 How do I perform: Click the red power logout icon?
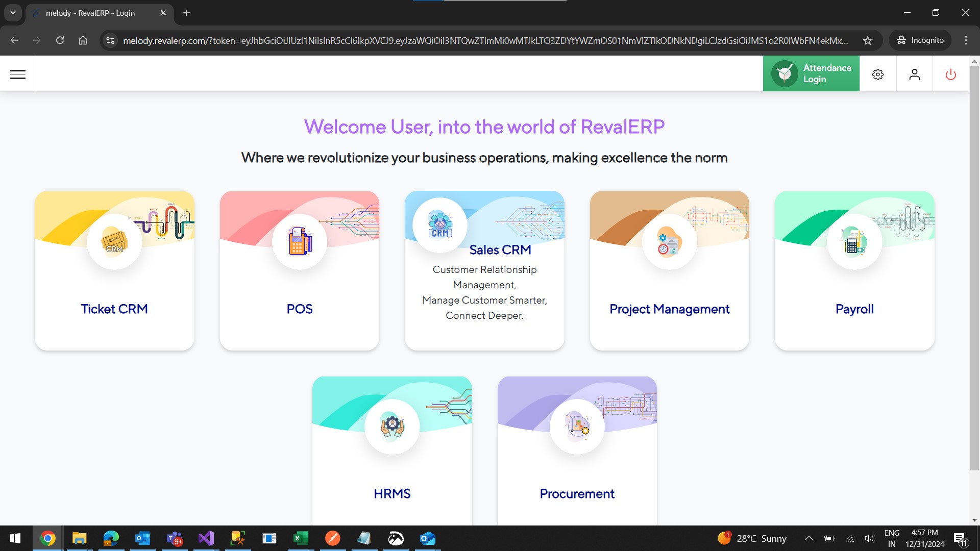tap(950, 74)
